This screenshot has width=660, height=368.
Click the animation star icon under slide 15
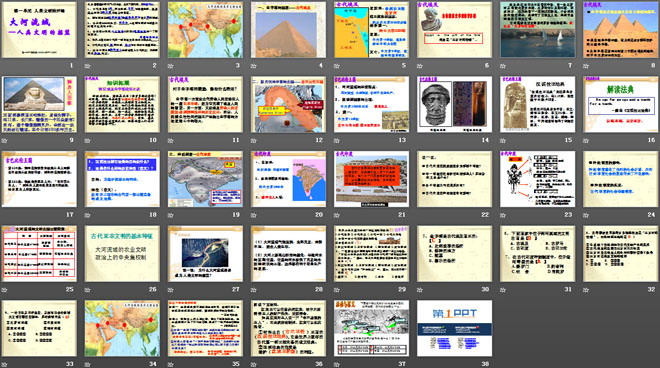503,140
